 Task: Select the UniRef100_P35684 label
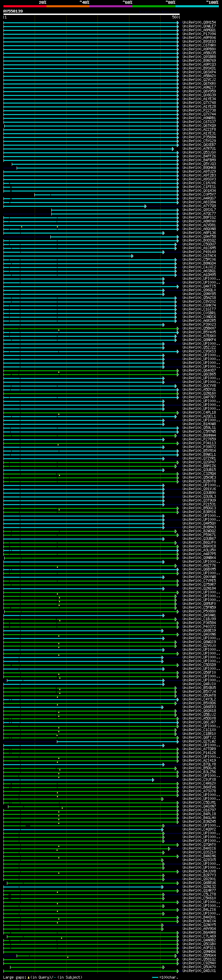199,137
